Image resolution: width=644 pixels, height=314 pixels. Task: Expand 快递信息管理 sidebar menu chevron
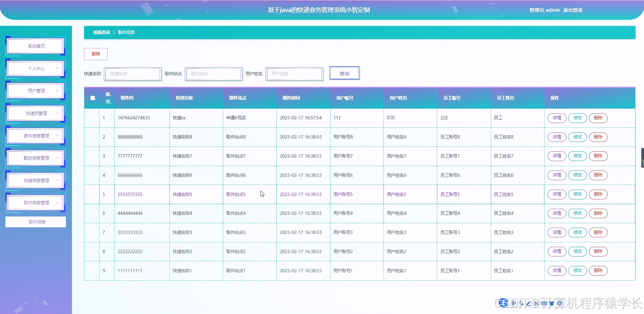(x=57, y=180)
